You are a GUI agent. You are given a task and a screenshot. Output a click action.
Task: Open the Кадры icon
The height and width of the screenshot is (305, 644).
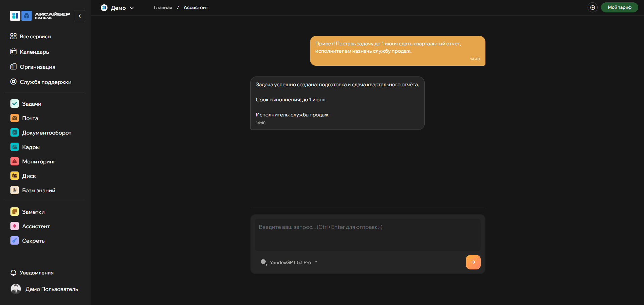(14, 147)
